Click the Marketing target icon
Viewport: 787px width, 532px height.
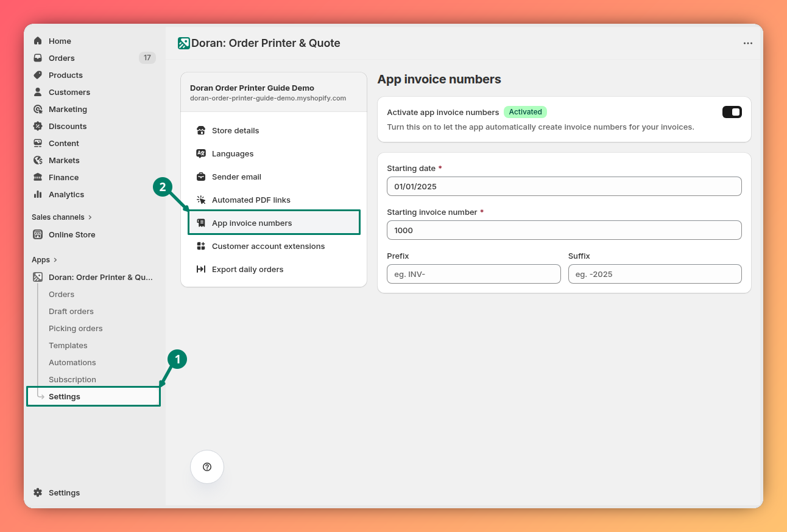click(x=38, y=109)
